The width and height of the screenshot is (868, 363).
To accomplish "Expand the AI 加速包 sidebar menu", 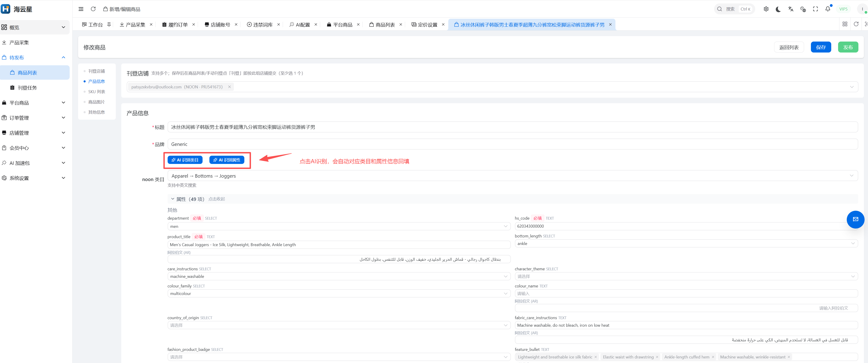I will coord(35,163).
